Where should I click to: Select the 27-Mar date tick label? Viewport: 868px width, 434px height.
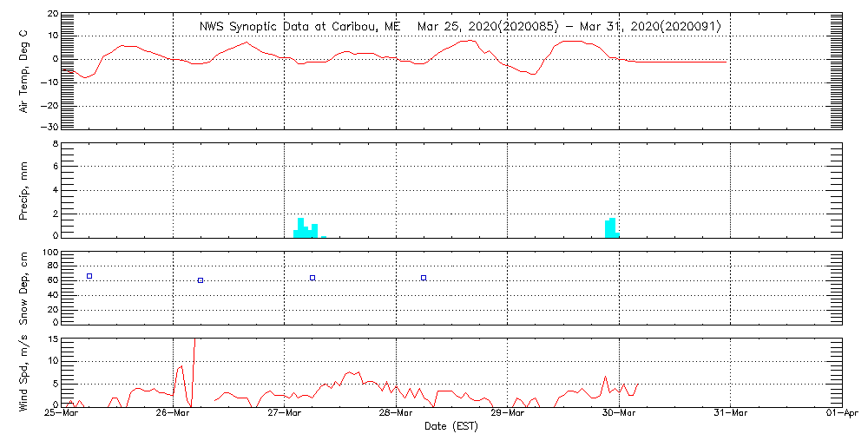tap(285, 414)
